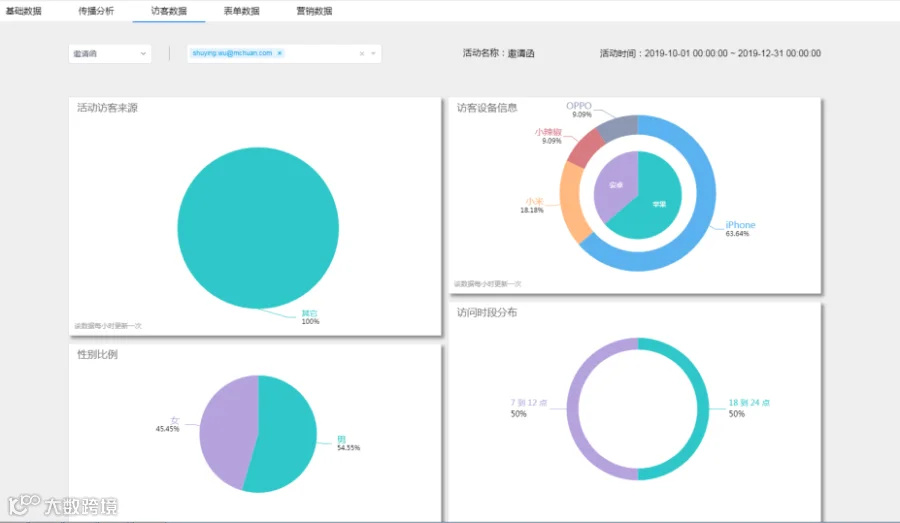Clear all selections in email selector
900x523 pixels.
coord(362,53)
